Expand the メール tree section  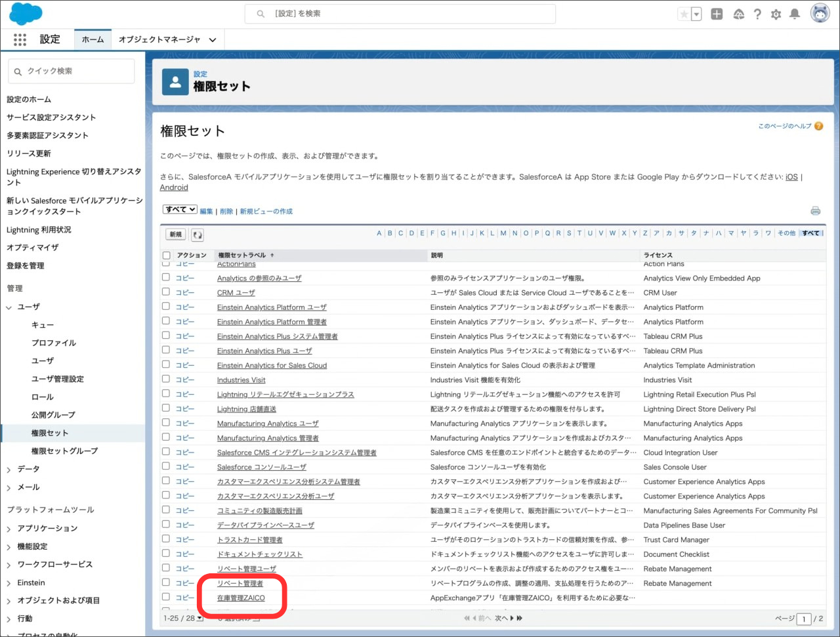[9, 488]
